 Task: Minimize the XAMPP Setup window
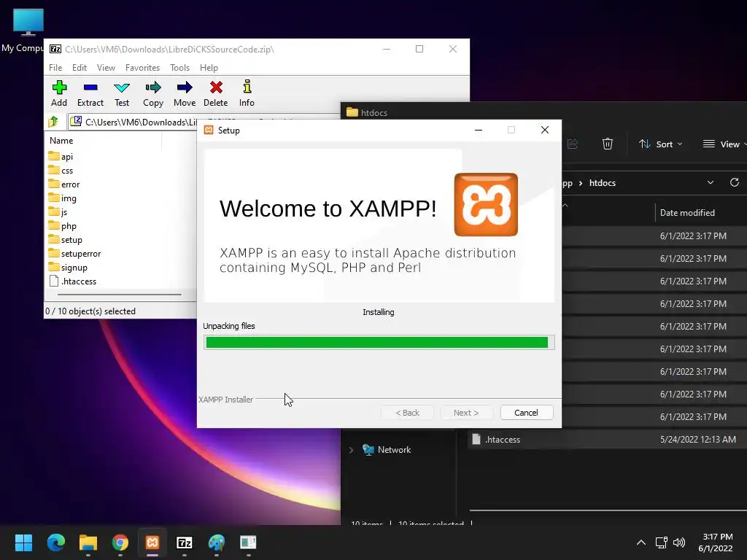pos(479,130)
